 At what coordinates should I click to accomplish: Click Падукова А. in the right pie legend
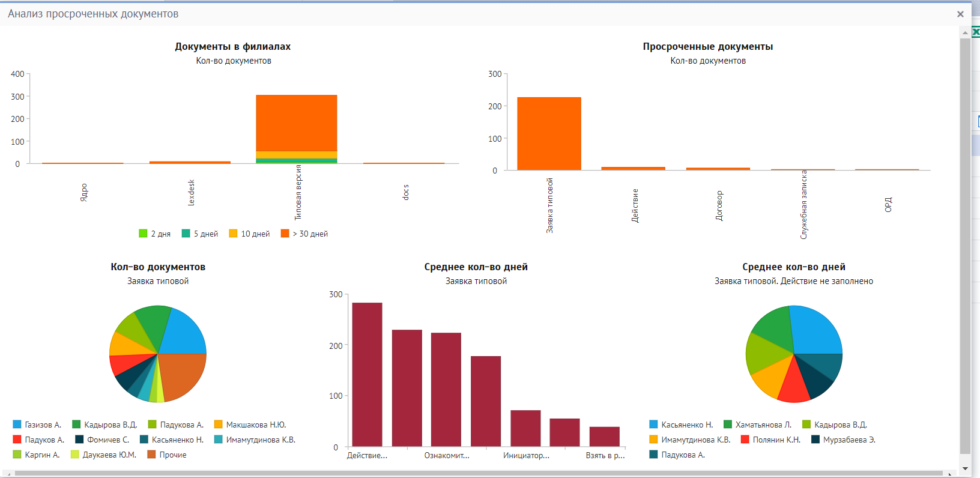point(677,455)
